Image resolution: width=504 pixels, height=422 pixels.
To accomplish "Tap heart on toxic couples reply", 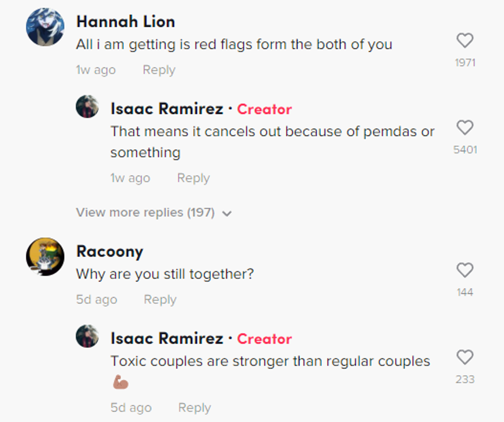I will (x=465, y=357).
